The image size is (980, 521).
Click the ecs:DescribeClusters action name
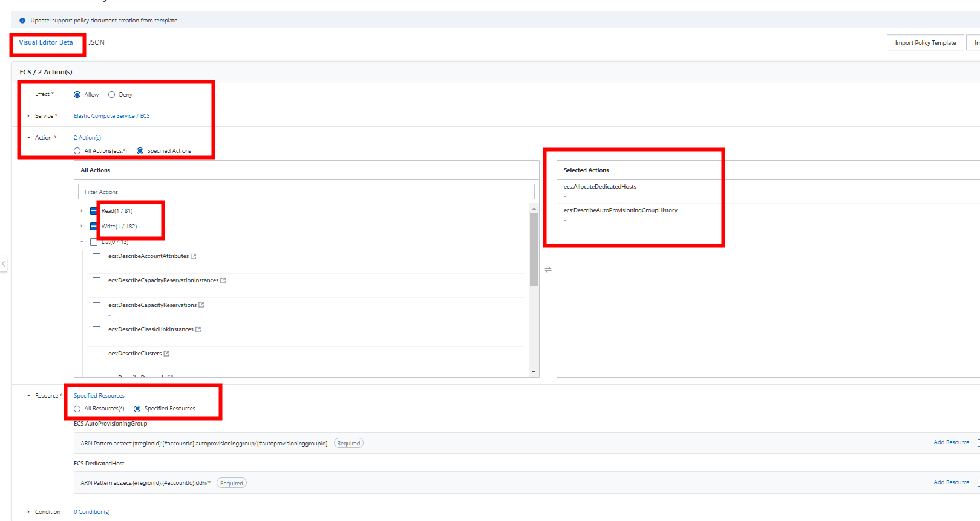(x=135, y=354)
